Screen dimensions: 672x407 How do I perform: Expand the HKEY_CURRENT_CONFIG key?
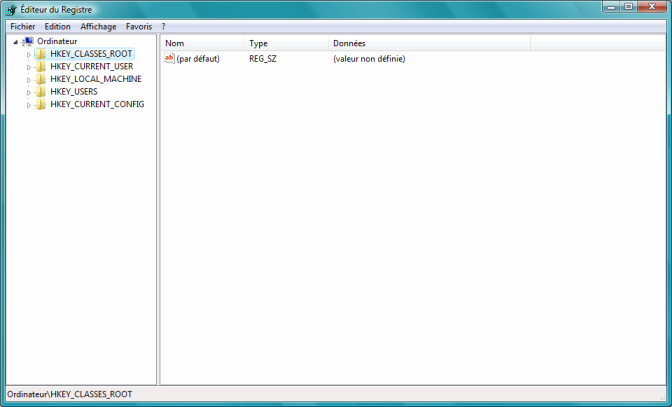coord(29,105)
